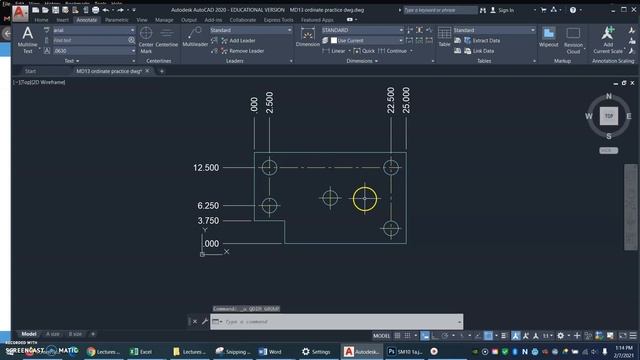Viewport: 640px width, 360px height.
Task: Toggle object snap in status bar
Action: (488, 336)
